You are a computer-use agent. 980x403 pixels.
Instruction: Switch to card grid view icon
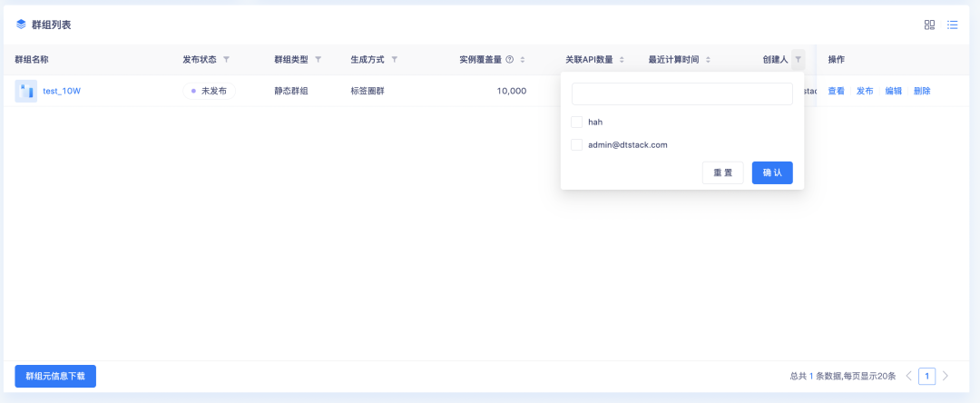(929, 25)
